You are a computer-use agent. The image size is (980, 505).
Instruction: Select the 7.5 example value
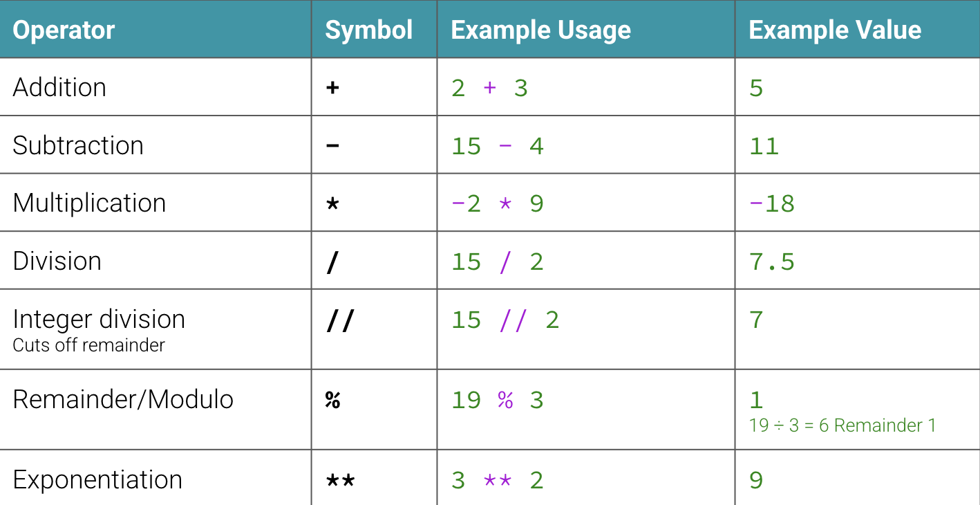pyautogui.click(x=772, y=262)
